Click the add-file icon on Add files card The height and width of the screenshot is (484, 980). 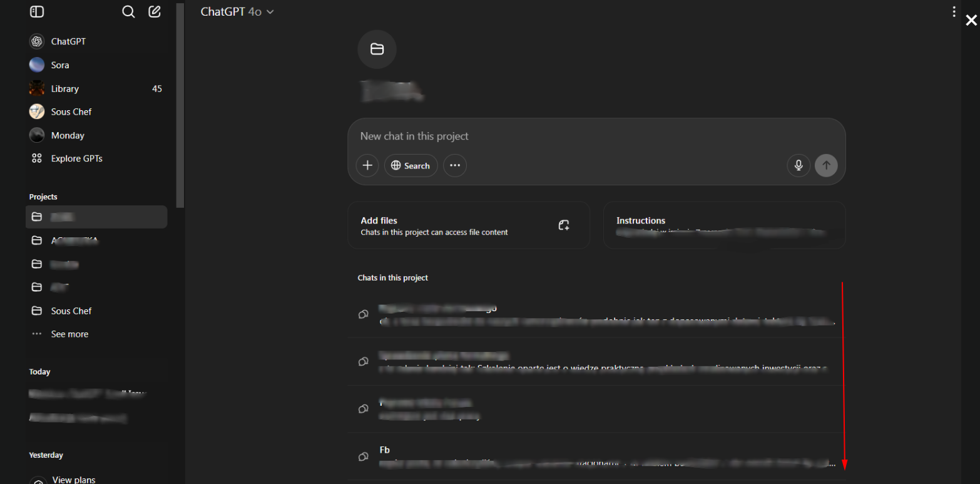pos(564,225)
